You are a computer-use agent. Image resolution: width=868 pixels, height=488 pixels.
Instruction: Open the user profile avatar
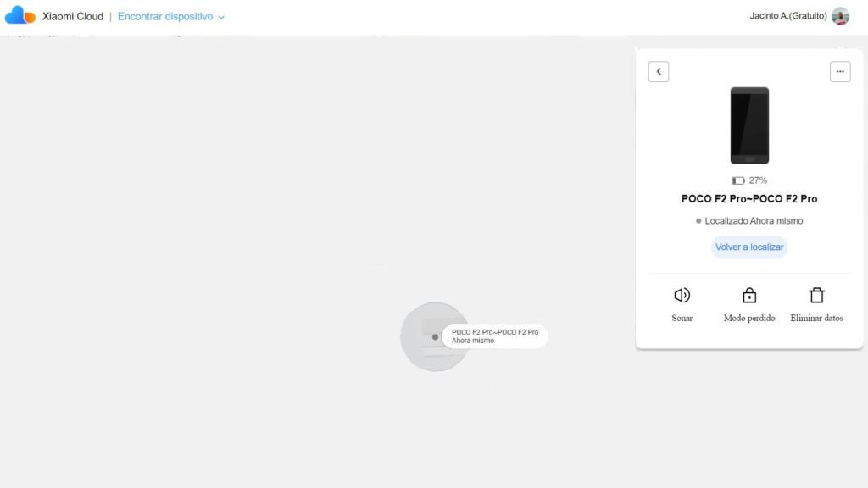[840, 16]
